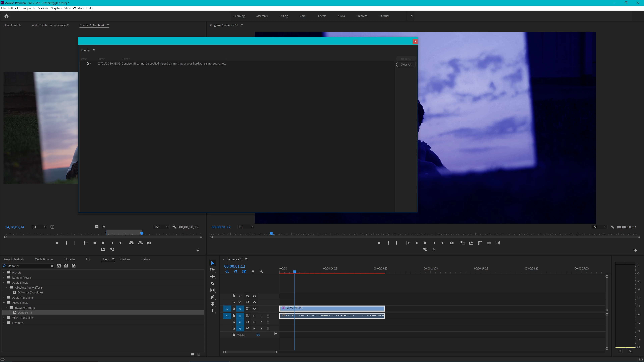Viewport: 644px width, 362px height.
Task: Select the Ripple Edit tool
Action: [212, 277]
